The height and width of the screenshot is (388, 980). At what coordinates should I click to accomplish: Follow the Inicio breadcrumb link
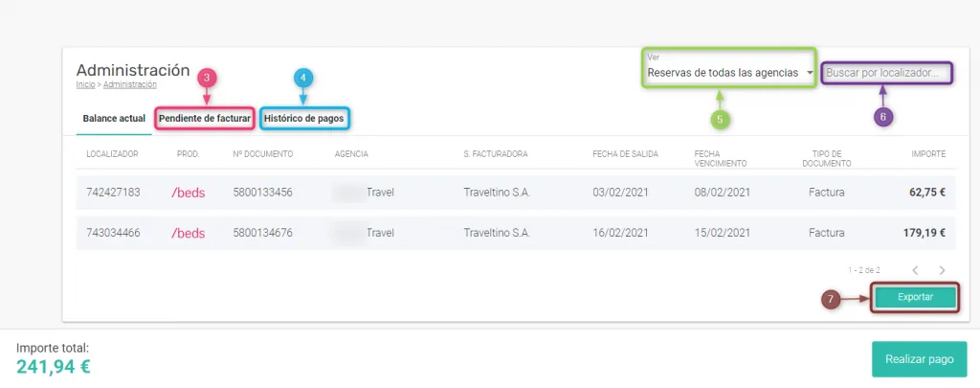tap(85, 84)
